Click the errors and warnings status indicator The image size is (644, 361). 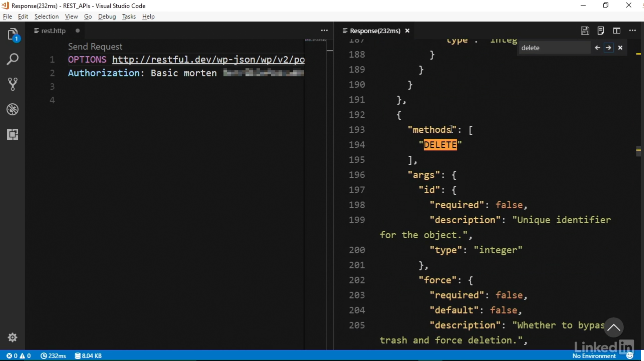point(19,356)
